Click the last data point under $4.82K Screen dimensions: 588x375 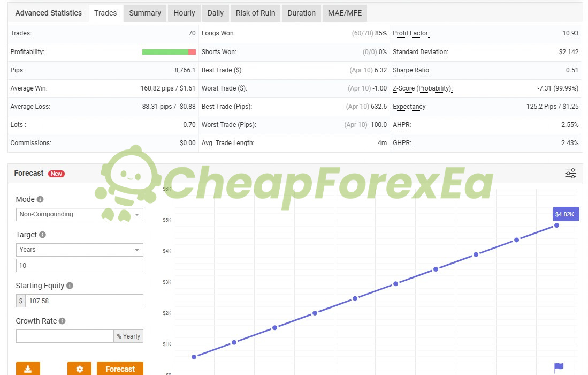(556, 225)
